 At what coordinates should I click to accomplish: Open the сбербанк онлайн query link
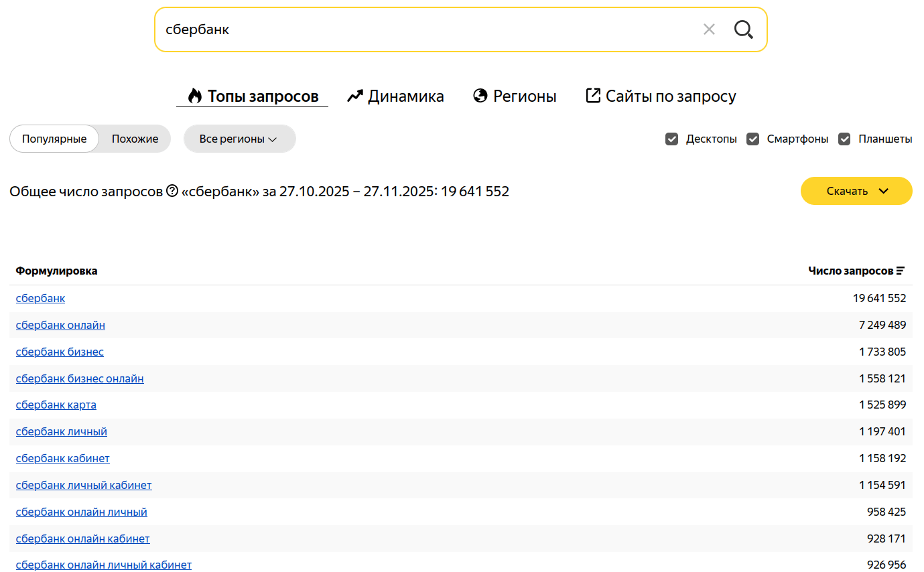point(60,326)
